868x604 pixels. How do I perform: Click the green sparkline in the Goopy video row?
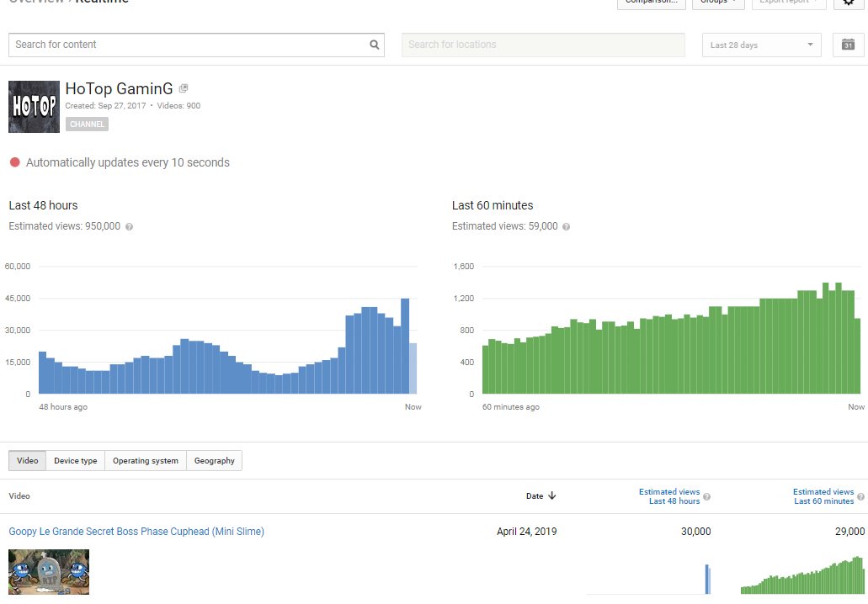pyautogui.click(x=802, y=575)
